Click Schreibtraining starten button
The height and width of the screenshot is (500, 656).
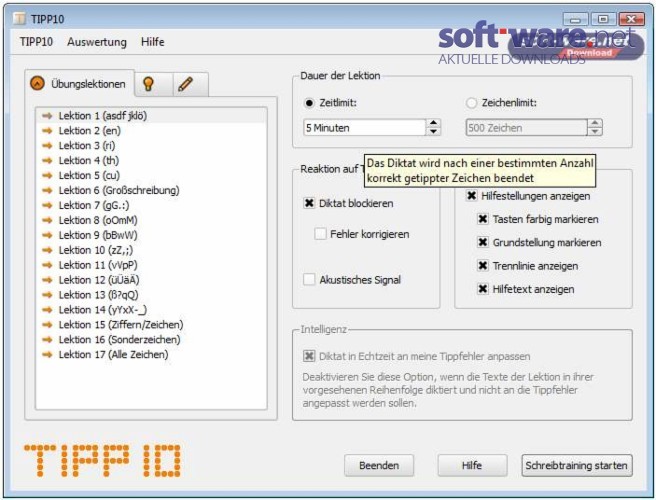pos(577,465)
